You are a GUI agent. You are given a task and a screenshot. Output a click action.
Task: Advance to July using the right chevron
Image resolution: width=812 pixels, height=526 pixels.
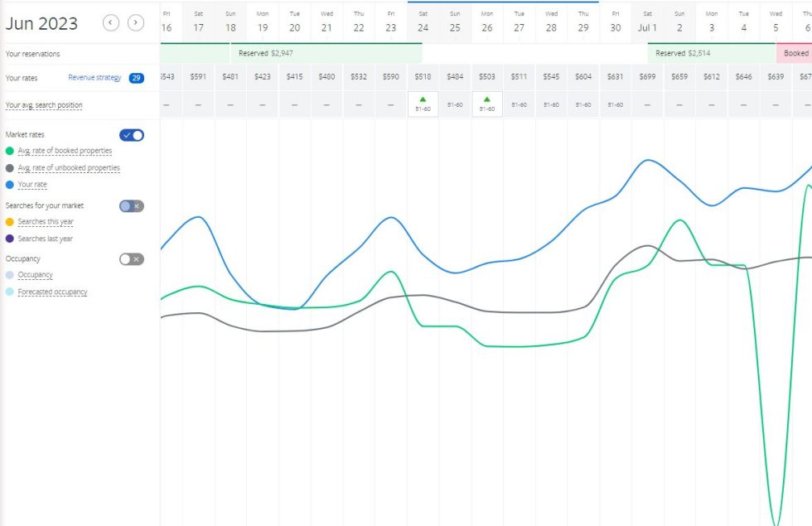coord(134,23)
